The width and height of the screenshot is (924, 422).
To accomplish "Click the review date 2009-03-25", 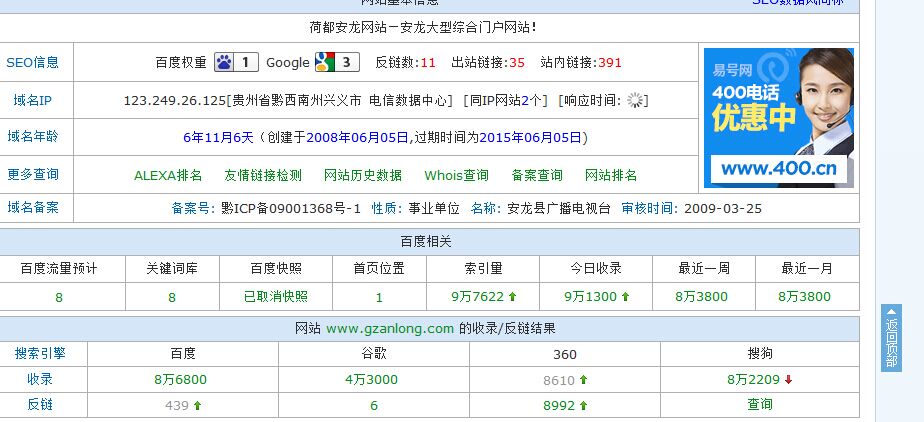I will coord(723,209).
